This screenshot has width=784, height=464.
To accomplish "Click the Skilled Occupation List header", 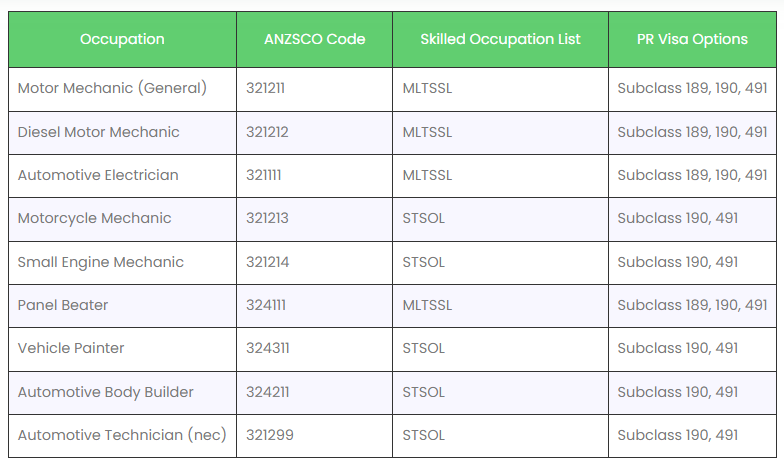I will (500, 39).
